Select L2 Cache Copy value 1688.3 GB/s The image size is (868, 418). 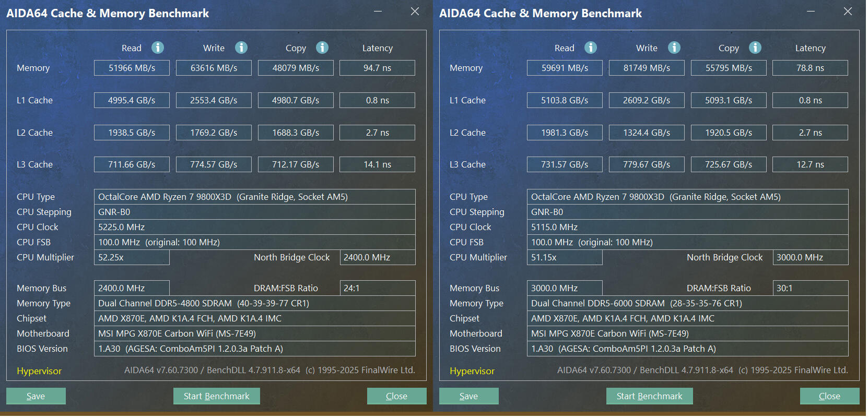coord(296,133)
